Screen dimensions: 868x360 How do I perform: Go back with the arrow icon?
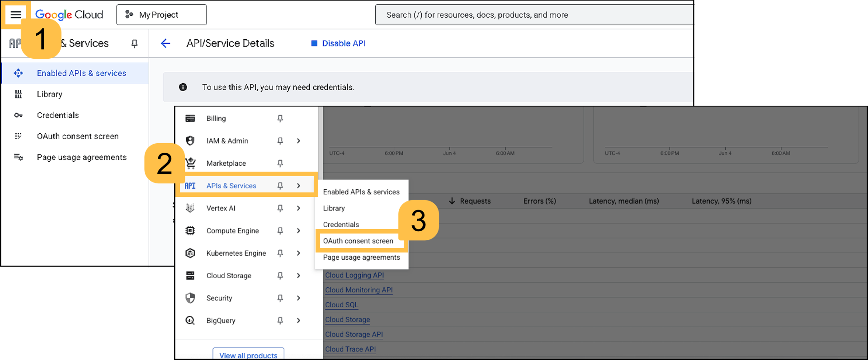(165, 43)
